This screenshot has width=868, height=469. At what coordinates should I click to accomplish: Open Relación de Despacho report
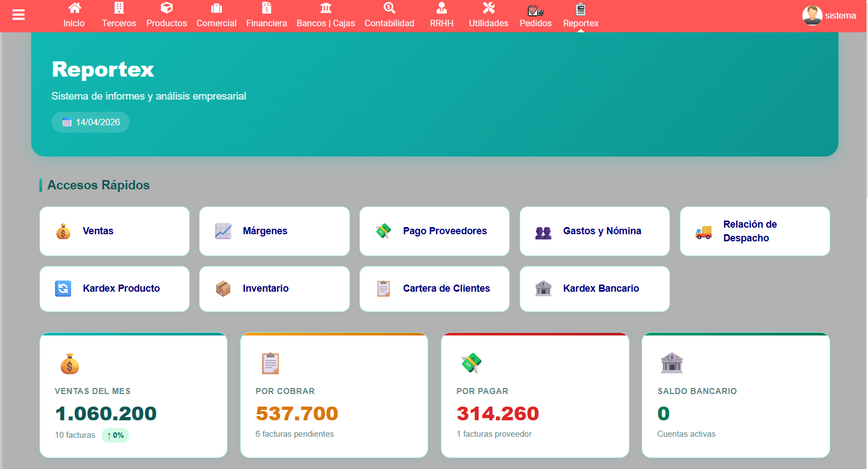(x=755, y=231)
